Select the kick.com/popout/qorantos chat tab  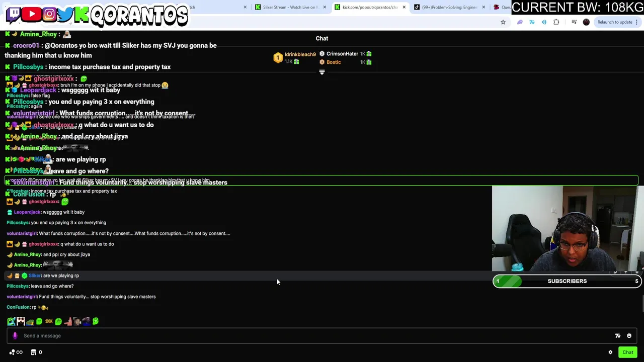(370, 7)
